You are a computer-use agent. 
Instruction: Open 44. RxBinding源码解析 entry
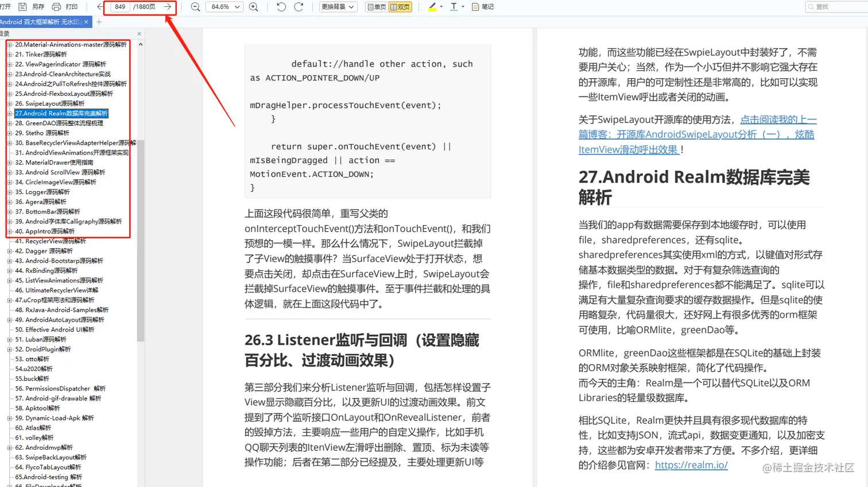pos(46,270)
